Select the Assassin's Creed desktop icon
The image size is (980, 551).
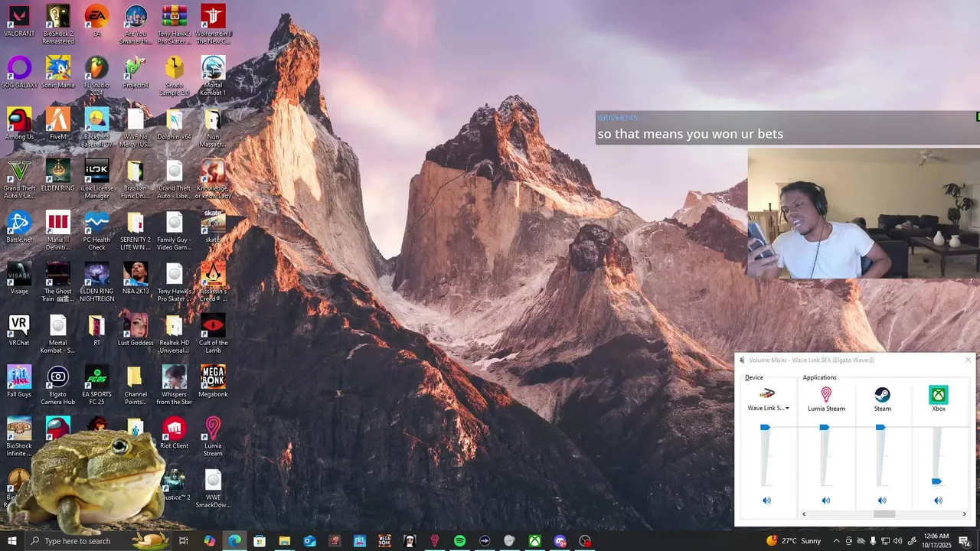click(213, 282)
